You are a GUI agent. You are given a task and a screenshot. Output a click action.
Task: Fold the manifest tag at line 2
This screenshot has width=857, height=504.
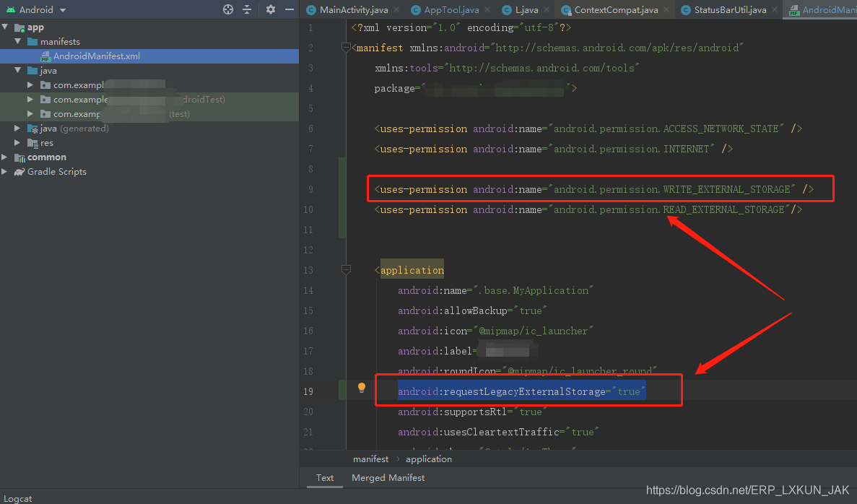[x=347, y=48]
